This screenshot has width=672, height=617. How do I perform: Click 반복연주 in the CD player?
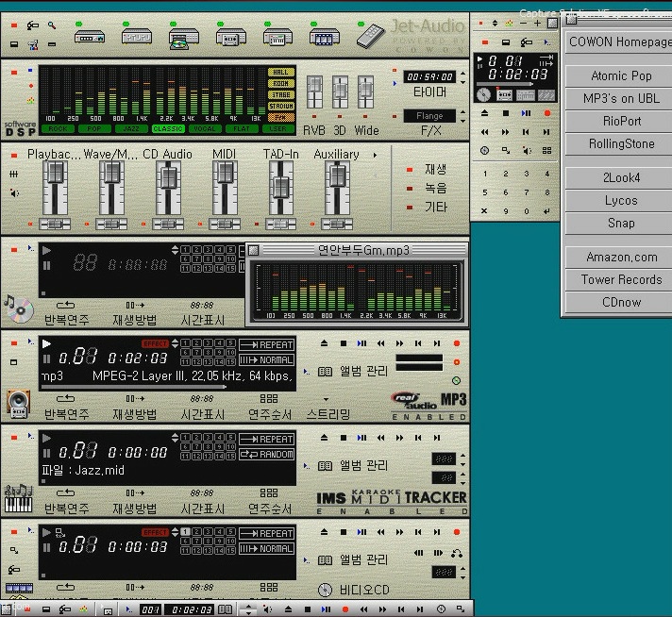point(66,320)
